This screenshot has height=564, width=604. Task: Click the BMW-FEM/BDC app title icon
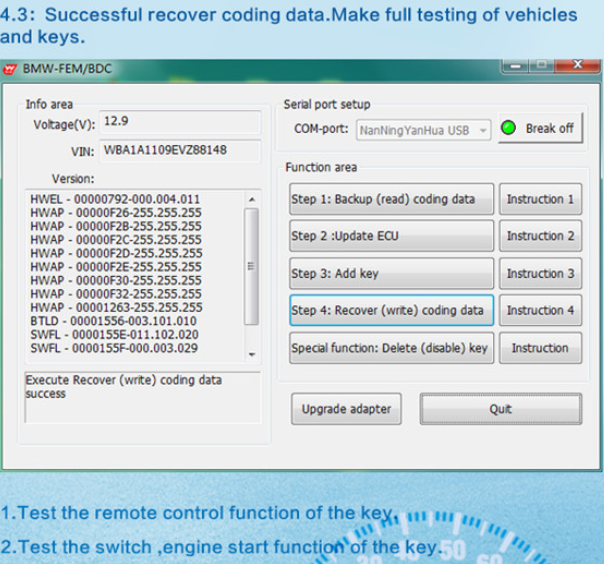(x=10, y=69)
